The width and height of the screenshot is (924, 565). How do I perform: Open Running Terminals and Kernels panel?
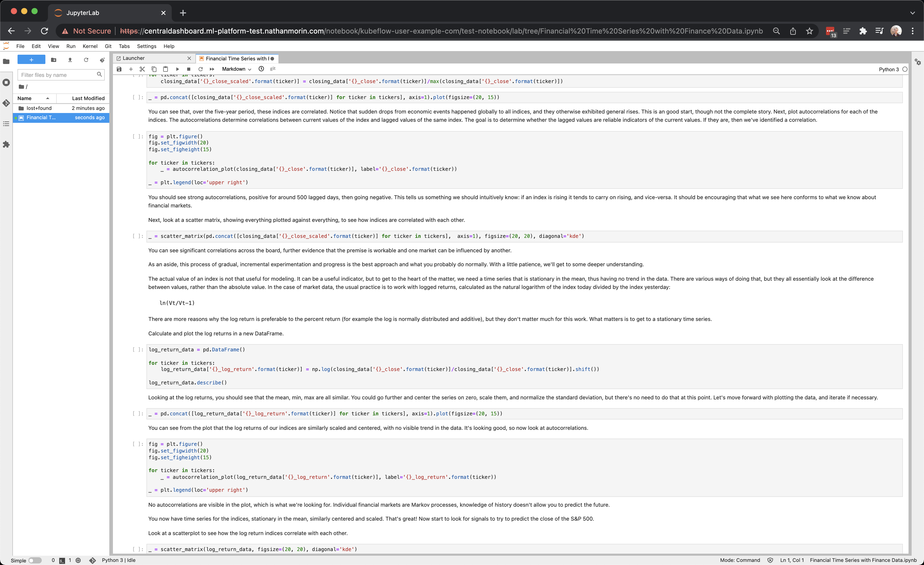pos(6,82)
